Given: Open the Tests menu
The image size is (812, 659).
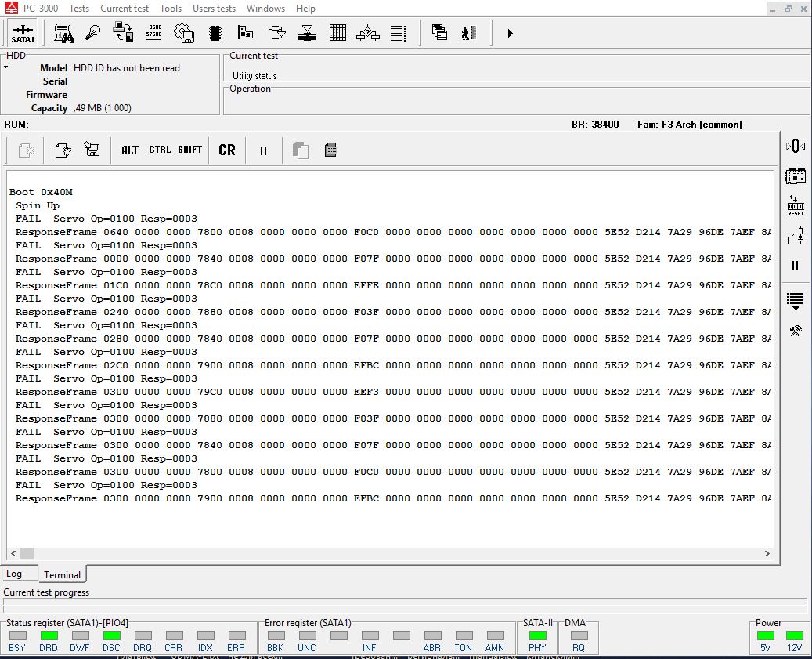Looking at the screenshot, I should click(79, 9).
